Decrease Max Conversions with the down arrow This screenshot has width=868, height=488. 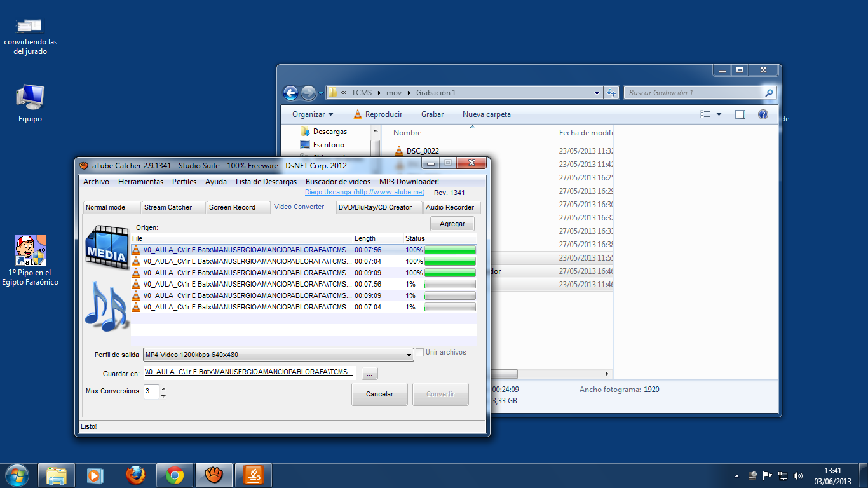[x=163, y=395]
